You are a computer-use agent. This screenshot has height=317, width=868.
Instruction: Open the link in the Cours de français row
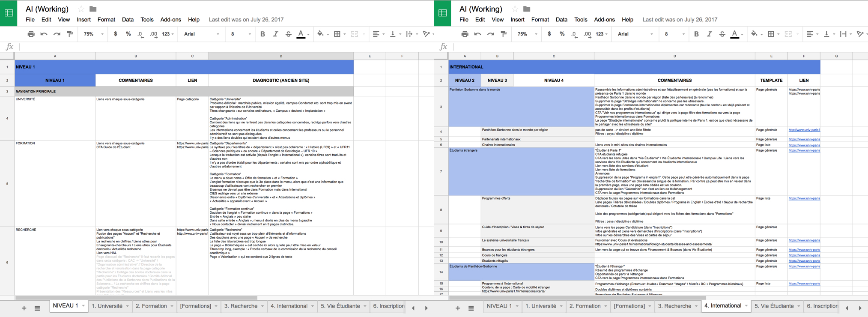pyautogui.click(x=804, y=255)
